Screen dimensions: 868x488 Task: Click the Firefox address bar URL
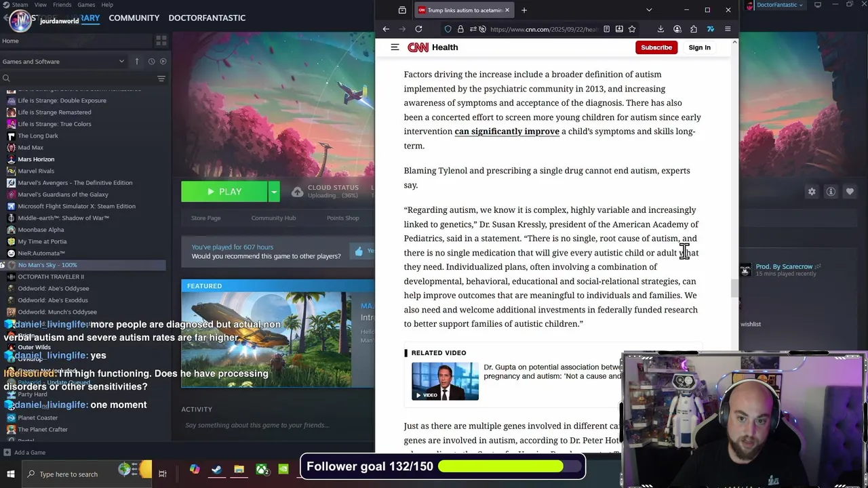(x=543, y=29)
